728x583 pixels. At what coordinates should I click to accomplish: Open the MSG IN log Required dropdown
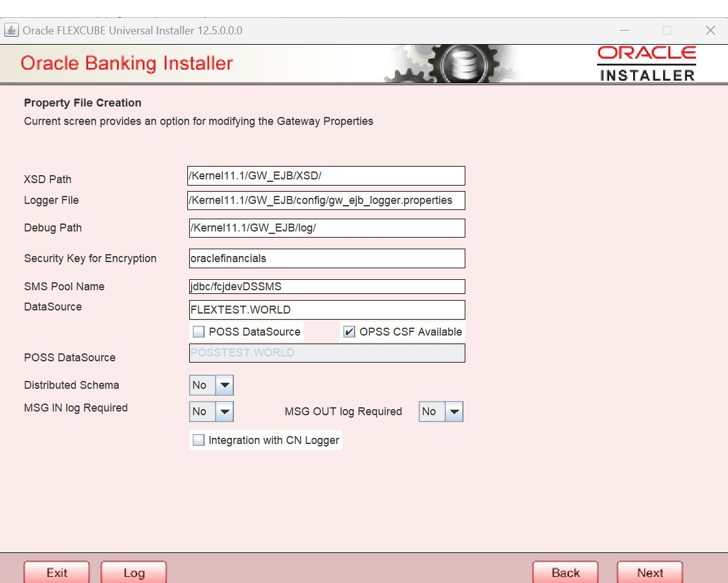211,412
